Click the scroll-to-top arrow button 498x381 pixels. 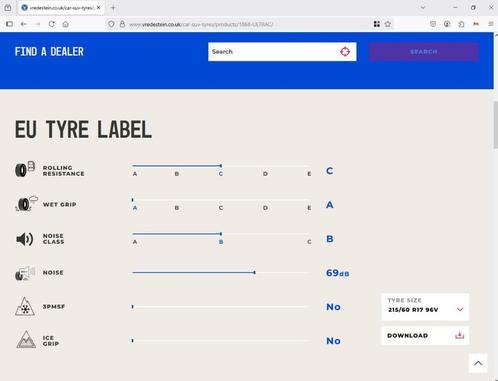pos(478,363)
